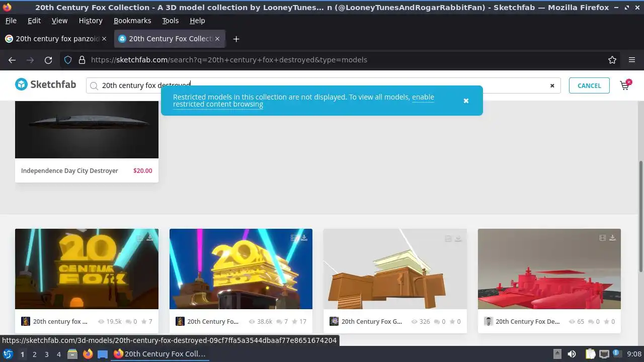The width and height of the screenshot is (644, 362).
Task: Open the file manager taskbar icon
Action: (x=72, y=354)
